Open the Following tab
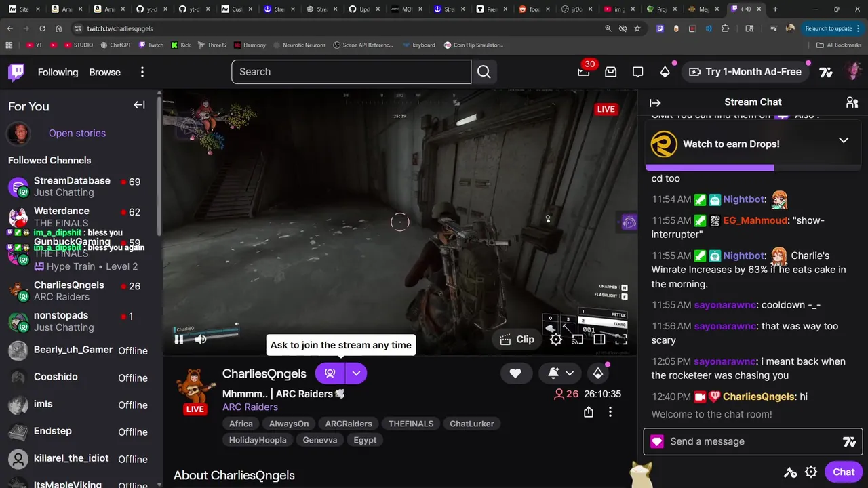The height and width of the screenshot is (488, 868). click(x=58, y=72)
